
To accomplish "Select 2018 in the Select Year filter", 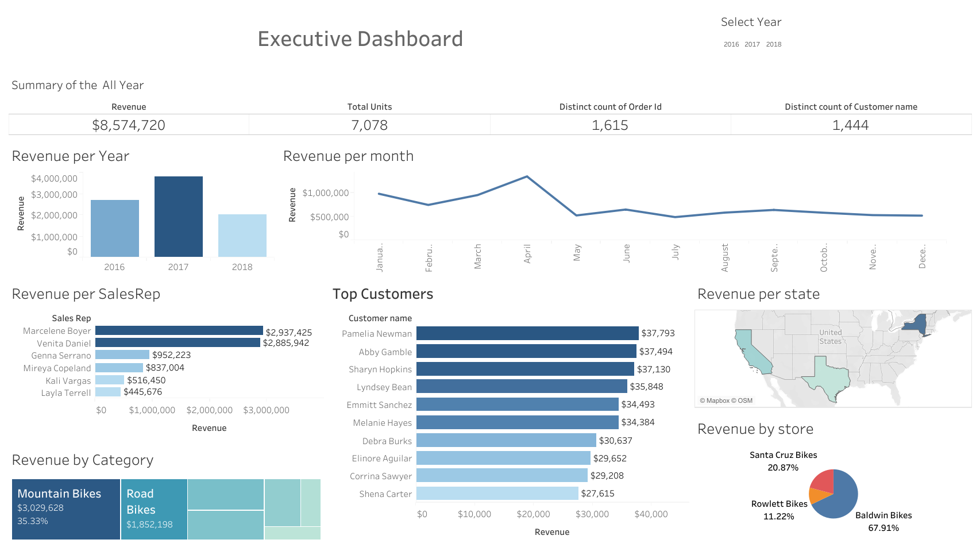I will tap(774, 44).
